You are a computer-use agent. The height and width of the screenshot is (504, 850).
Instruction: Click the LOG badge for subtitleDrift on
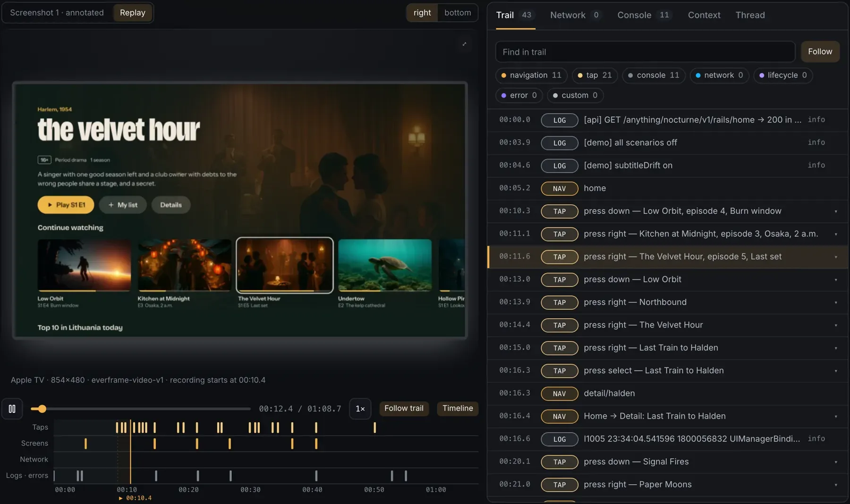coord(559,166)
